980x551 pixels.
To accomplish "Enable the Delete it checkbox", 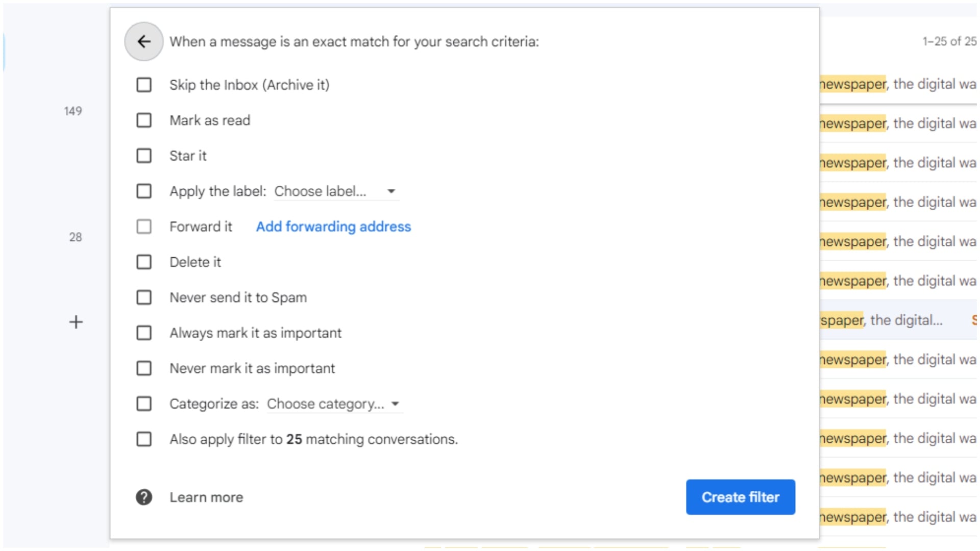I will tap(144, 262).
